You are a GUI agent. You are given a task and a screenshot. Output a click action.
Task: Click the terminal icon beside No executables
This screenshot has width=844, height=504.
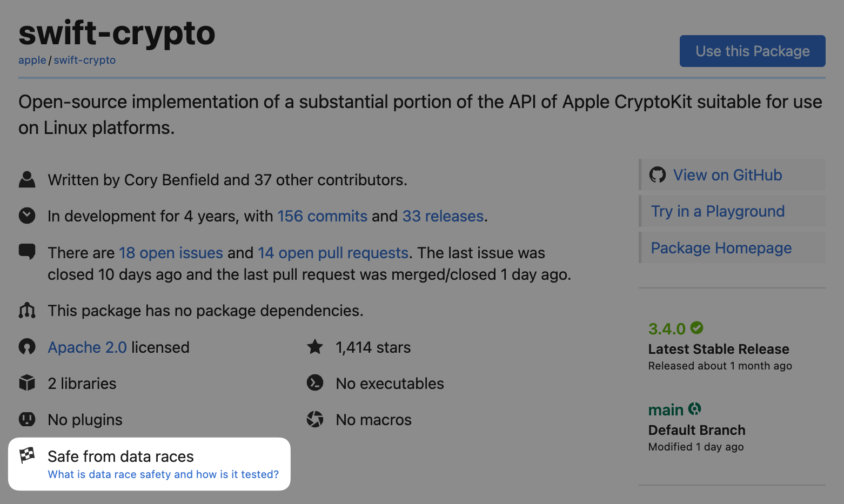point(315,383)
